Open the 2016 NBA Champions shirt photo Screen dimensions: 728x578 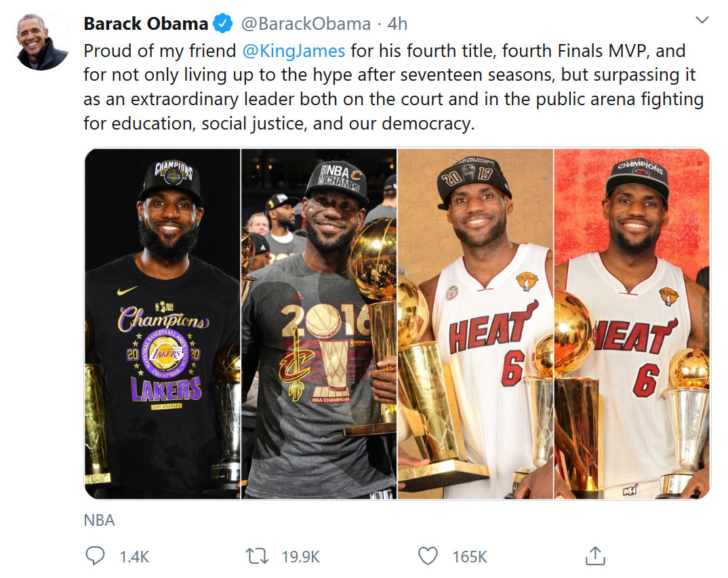click(319, 324)
